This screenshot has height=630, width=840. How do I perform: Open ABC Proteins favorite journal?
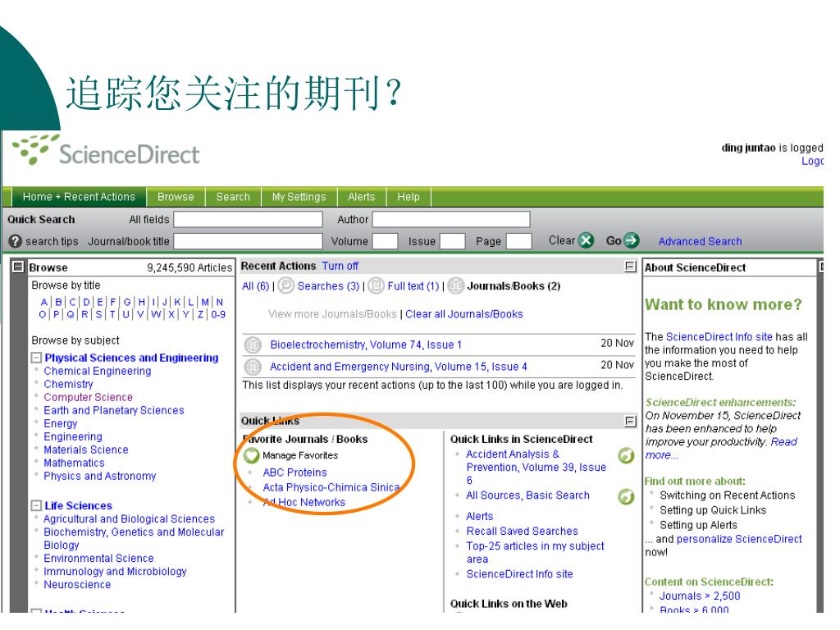point(294,472)
